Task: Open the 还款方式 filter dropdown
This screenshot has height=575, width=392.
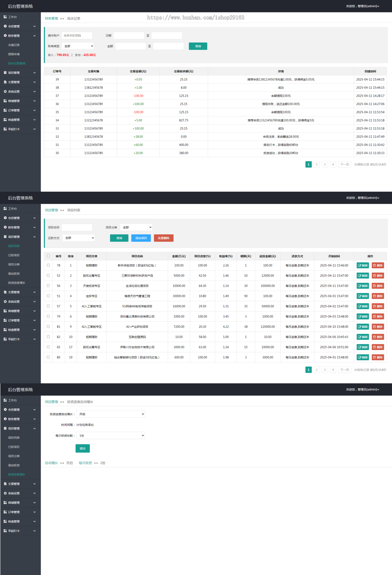Action: click(x=79, y=238)
